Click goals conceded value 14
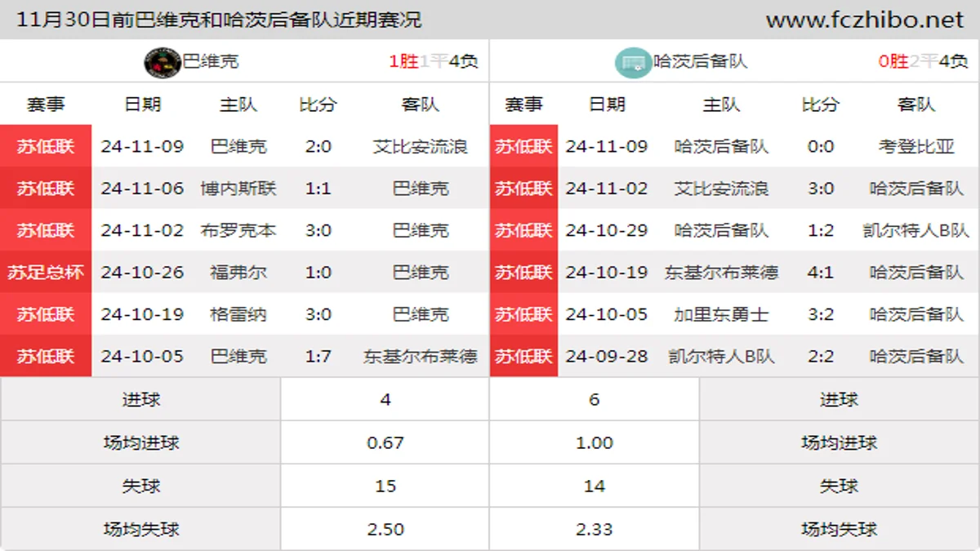The height and width of the screenshot is (551, 980). click(595, 486)
